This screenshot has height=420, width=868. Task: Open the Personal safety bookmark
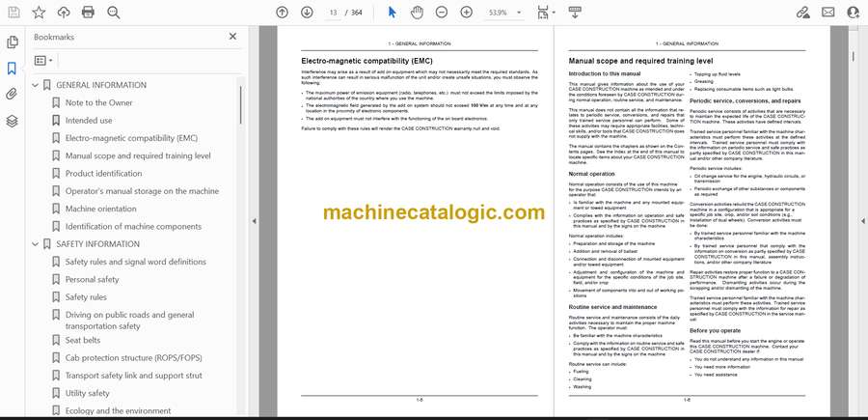tap(92, 280)
